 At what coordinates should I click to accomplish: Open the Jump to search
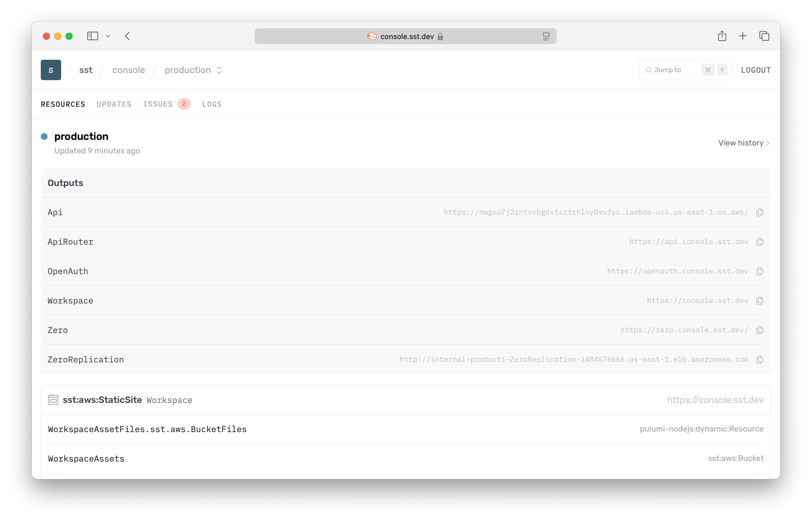pos(683,70)
